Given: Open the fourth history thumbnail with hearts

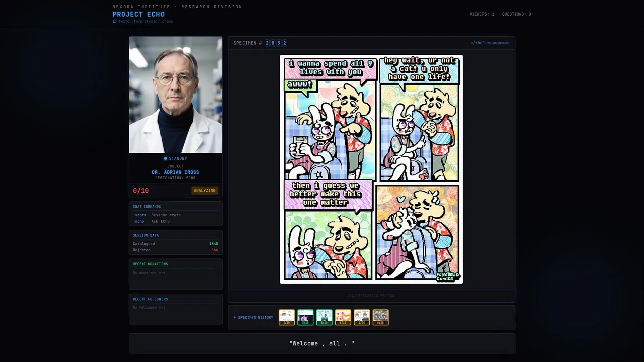Looking at the screenshot, I should click(343, 317).
